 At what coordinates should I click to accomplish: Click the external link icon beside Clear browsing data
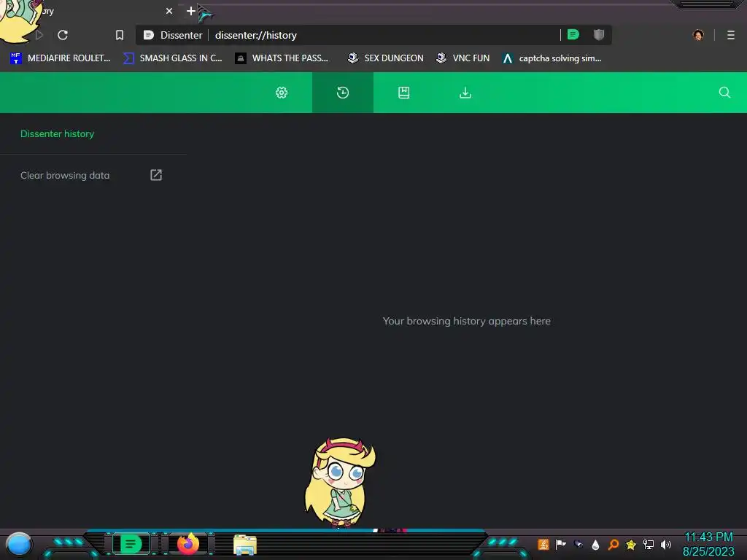[156, 175]
